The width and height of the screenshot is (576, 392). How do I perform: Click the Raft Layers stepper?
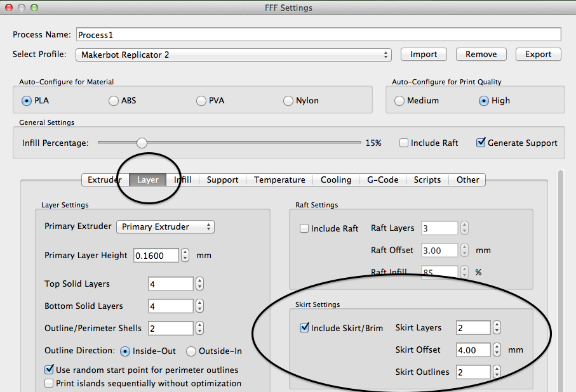click(x=464, y=228)
